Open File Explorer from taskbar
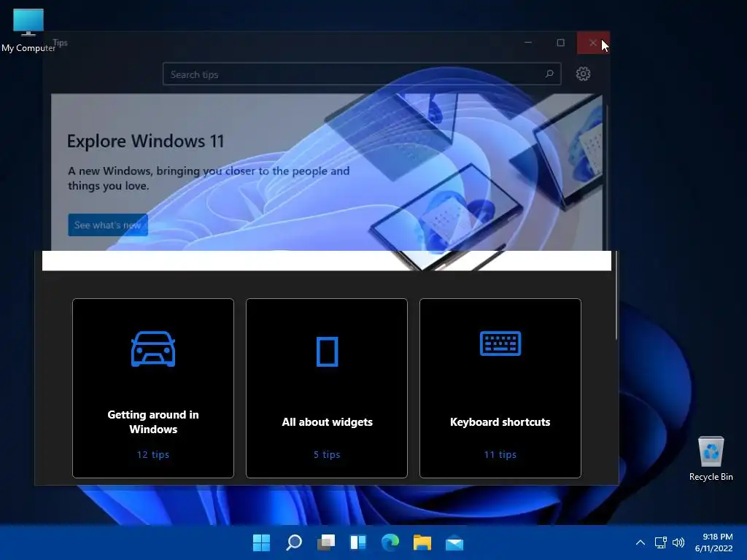Screen dimensions: 747x560 coord(422,542)
